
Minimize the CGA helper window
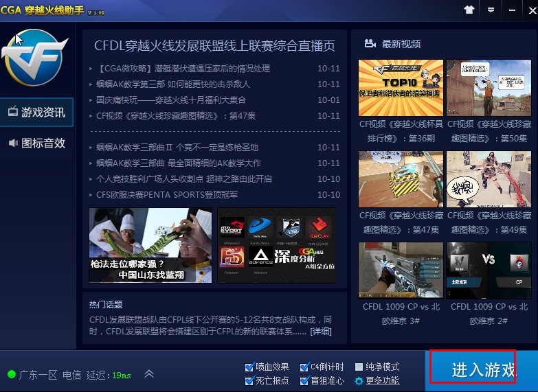coord(513,10)
